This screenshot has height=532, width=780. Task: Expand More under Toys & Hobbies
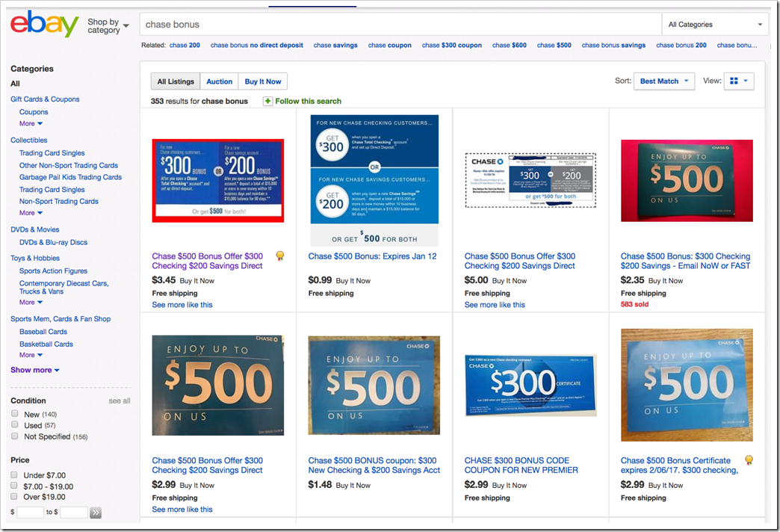pos(31,302)
